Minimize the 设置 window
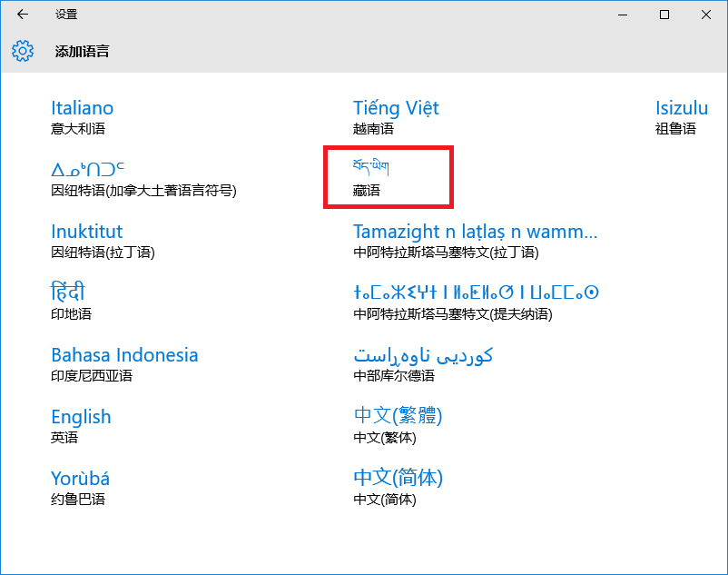Viewport: 728px width, 575px height. click(623, 15)
